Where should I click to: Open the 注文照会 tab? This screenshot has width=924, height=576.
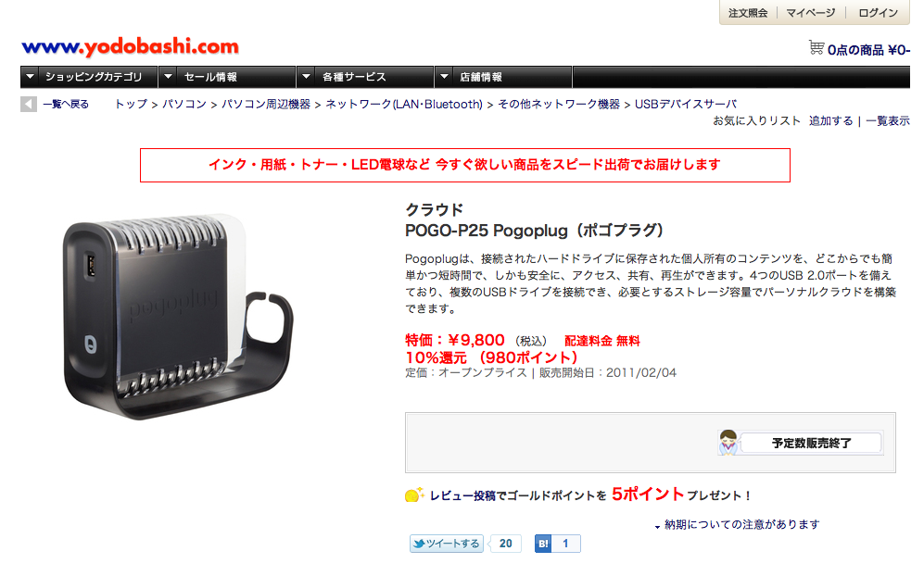pos(748,13)
